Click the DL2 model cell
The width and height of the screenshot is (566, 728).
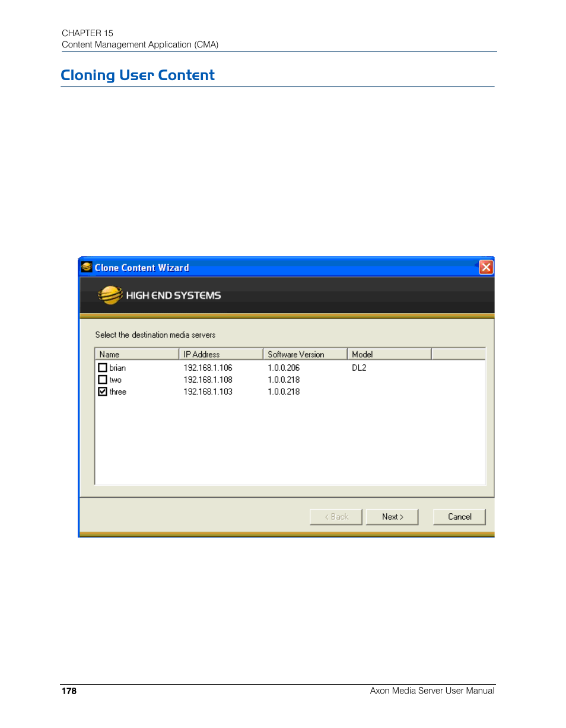click(359, 368)
